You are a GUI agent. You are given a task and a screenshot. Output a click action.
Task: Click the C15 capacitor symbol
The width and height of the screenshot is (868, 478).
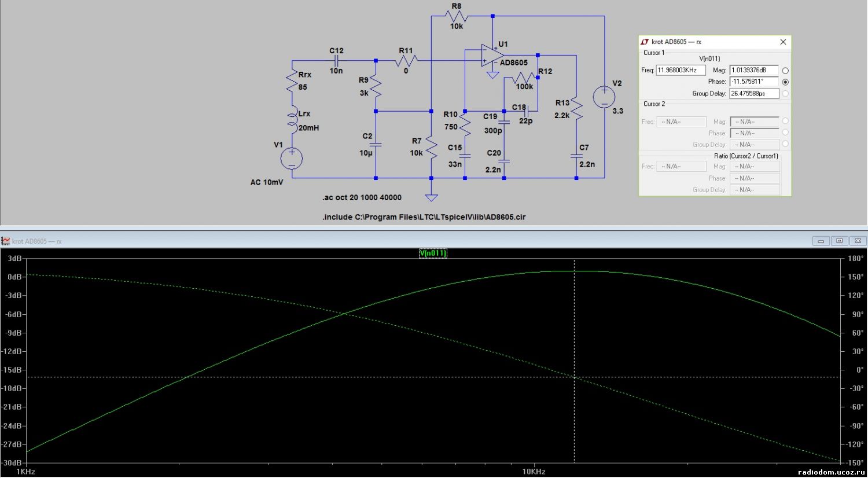coord(465,156)
